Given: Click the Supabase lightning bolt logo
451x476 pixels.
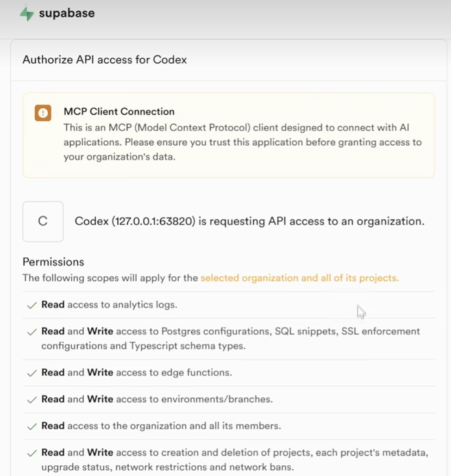Looking at the screenshot, I should (27, 14).
